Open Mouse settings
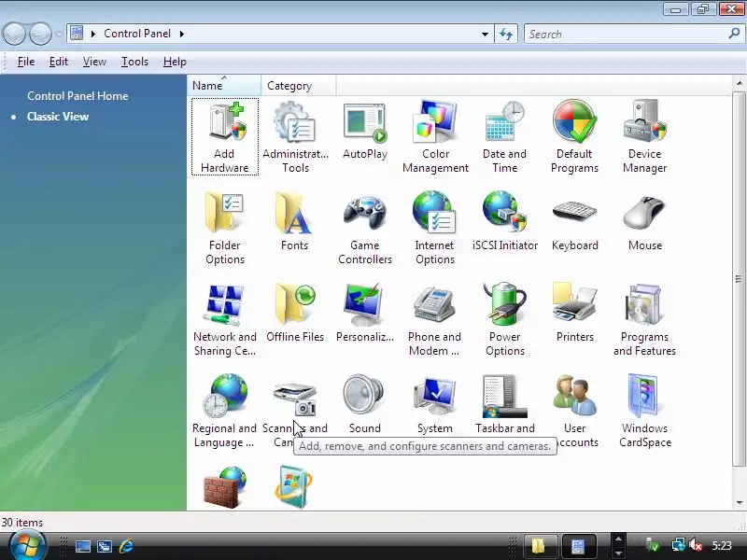 pyautogui.click(x=645, y=221)
